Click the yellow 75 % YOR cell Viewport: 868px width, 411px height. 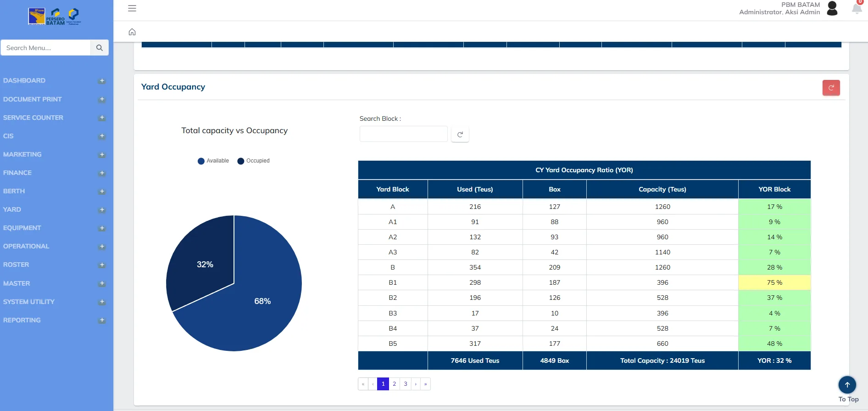coord(774,282)
